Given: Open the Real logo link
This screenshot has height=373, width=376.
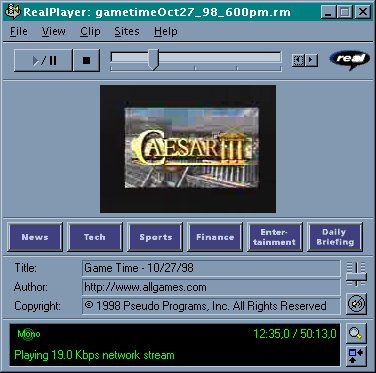Looking at the screenshot, I should pos(350,60).
